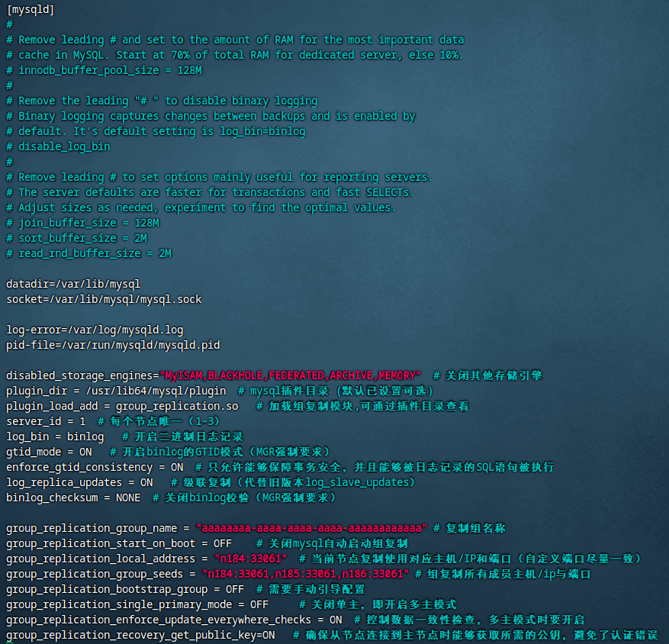The width and height of the screenshot is (669, 644).
Task: Click the "n184:33061" local address value
Action: click(x=244, y=559)
